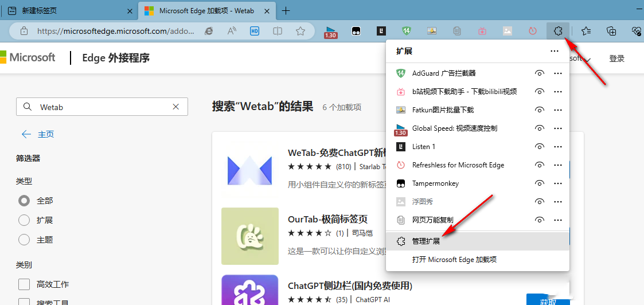Click the web page copy toolbar extension icon

[456, 31]
